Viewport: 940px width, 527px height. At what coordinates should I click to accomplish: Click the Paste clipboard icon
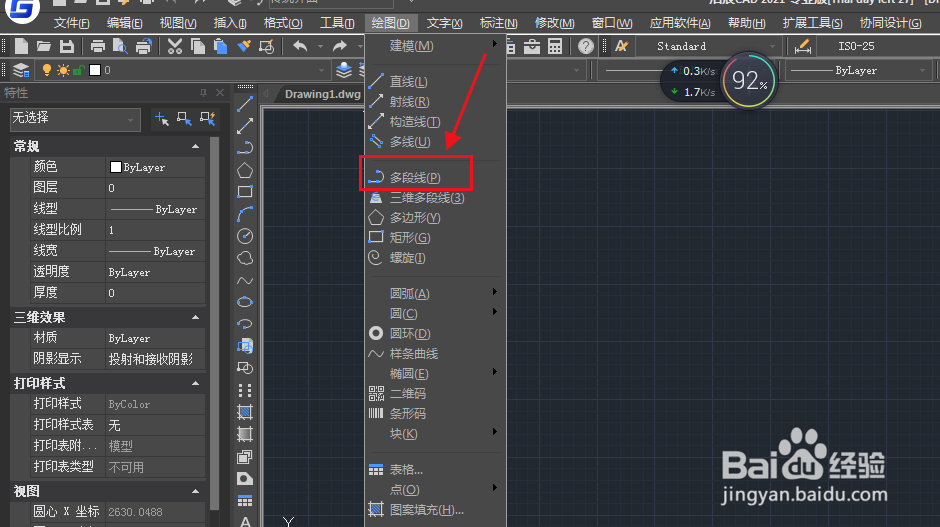point(221,46)
